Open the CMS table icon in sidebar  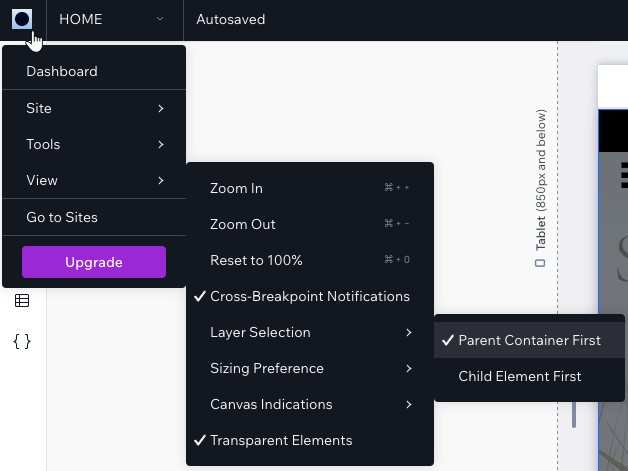pyautogui.click(x=22, y=300)
